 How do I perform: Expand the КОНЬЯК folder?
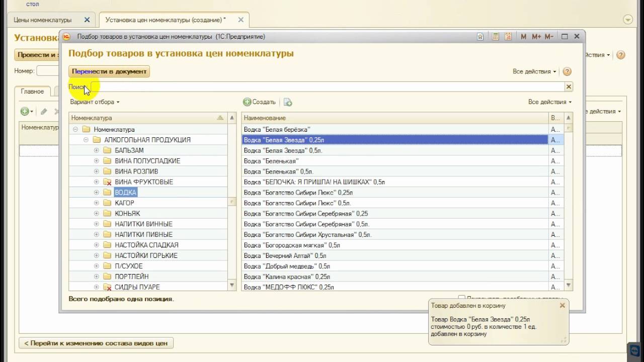click(97, 214)
